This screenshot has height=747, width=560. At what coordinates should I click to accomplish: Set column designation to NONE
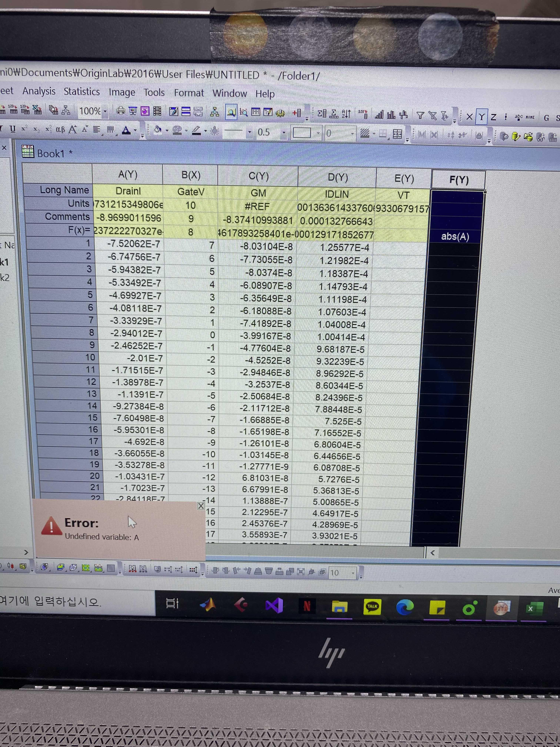[x=530, y=117]
